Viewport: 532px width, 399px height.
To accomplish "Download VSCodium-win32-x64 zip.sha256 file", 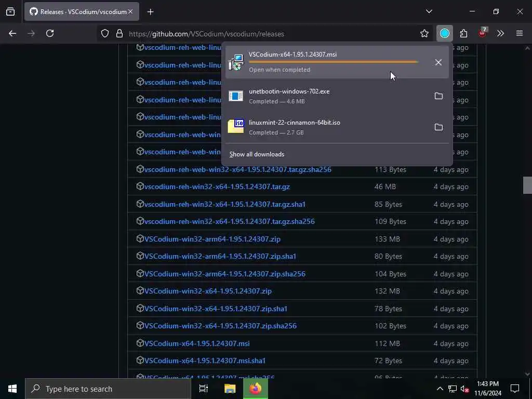I will [x=220, y=326].
